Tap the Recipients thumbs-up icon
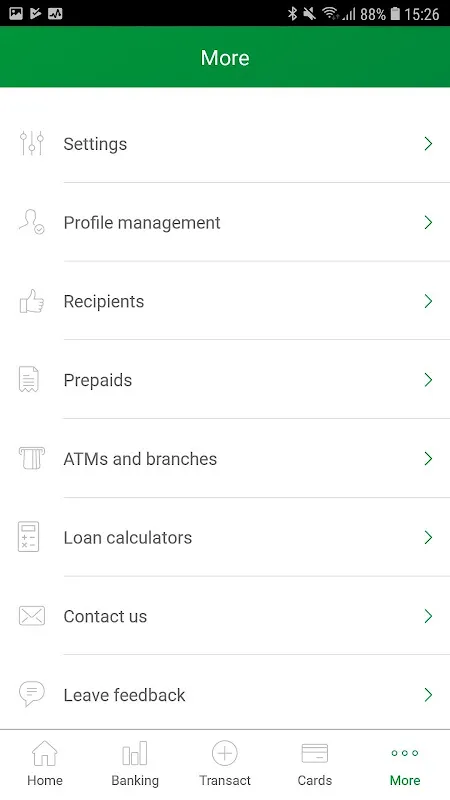The image size is (450, 800). 32,301
